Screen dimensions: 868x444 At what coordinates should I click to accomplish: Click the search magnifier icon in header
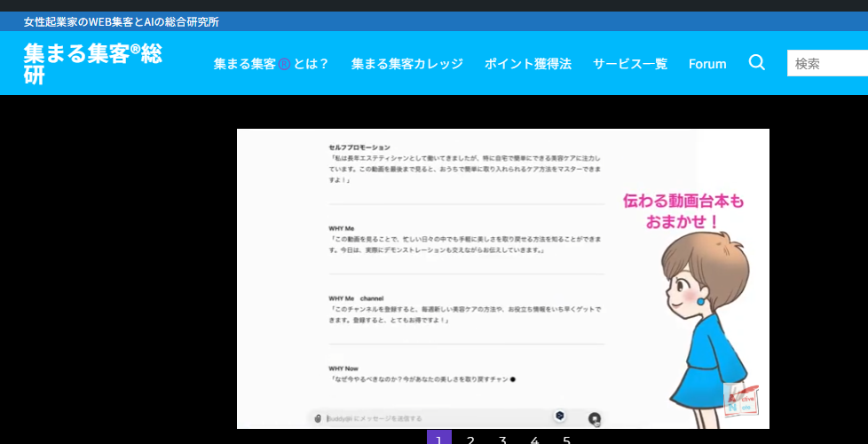(x=756, y=63)
